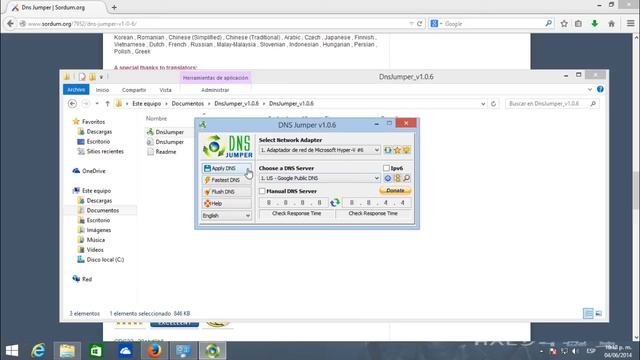Select OneDrive in navigation pane

94,171
